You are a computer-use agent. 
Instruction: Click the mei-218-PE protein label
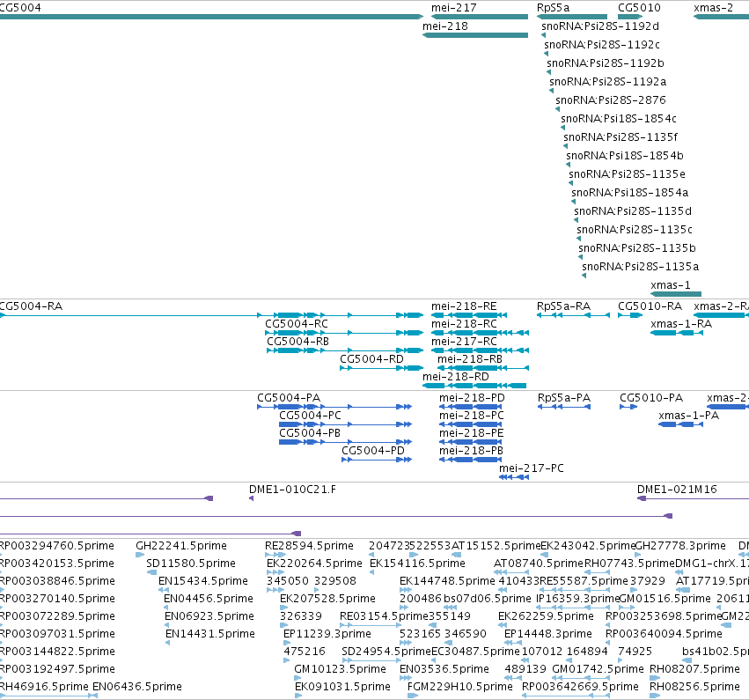point(472,433)
